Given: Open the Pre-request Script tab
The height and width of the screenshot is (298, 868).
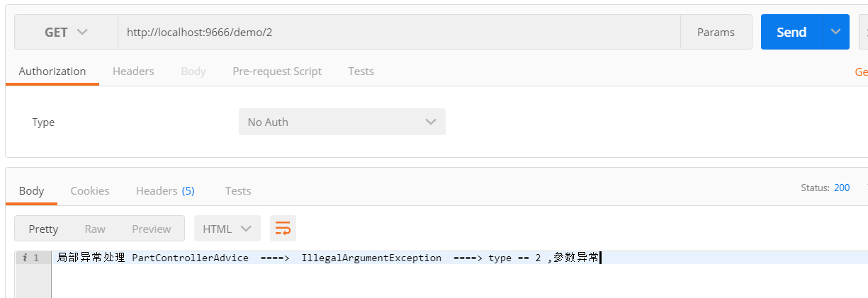Looking at the screenshot, I should (x=277, y=71).
